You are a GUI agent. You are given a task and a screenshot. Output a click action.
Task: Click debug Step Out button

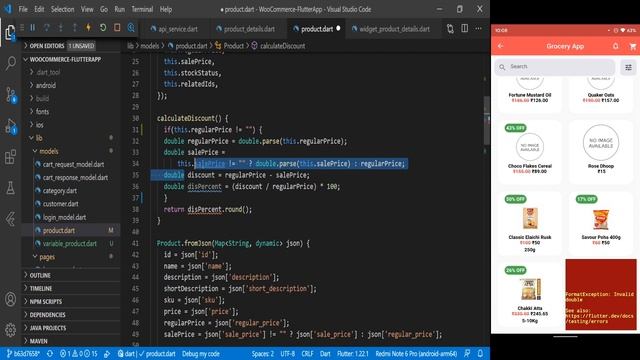[74, 28]
